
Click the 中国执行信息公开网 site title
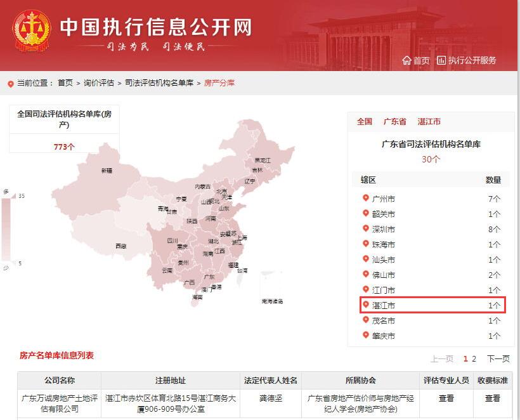pyautogui.click(x=156, y=27)
